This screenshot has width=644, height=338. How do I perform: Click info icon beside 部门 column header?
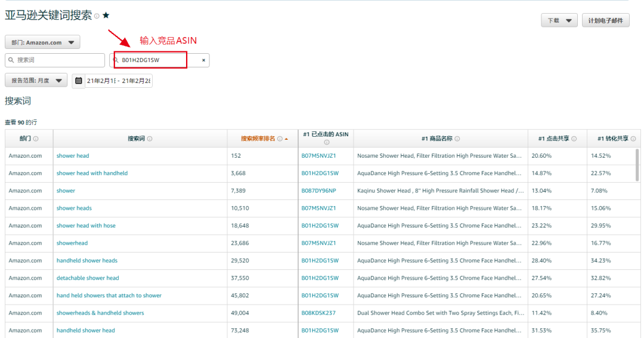point(36,139)
